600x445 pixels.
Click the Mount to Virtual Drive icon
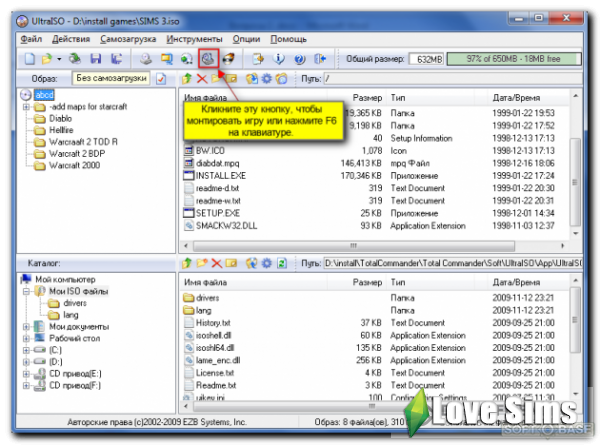[x=208, y=59]
